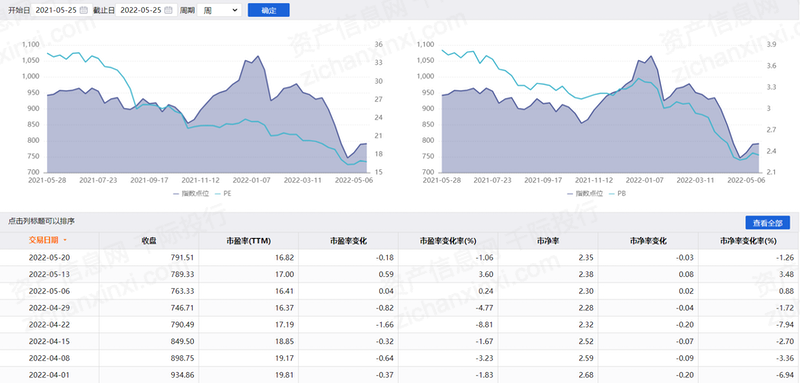Viewport: 800px width, 383px height.
Task: Click closing value 791.51
Action: (182, 258)
